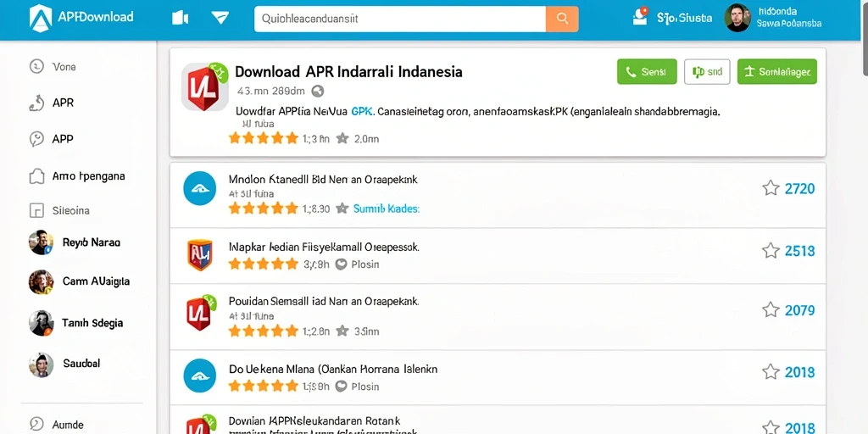The image size is (868, 434).
Task: Open Tamh Sdegia profile
Action: pos(92,323)
